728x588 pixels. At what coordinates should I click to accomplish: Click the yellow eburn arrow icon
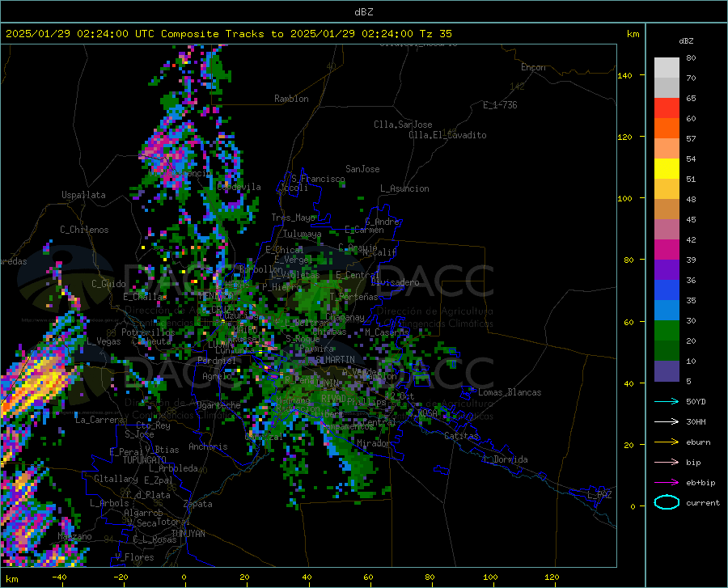[667, 442]
